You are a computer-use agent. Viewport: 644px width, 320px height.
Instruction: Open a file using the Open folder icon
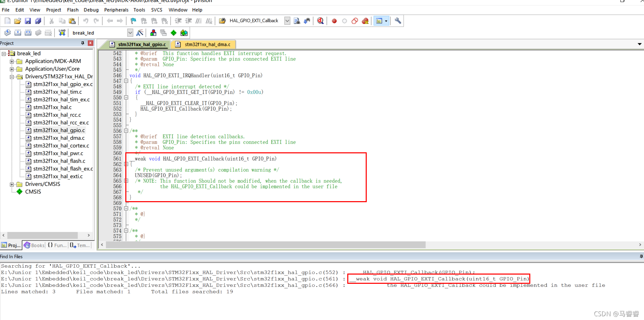pyautogui.click(x=18, y=21)
